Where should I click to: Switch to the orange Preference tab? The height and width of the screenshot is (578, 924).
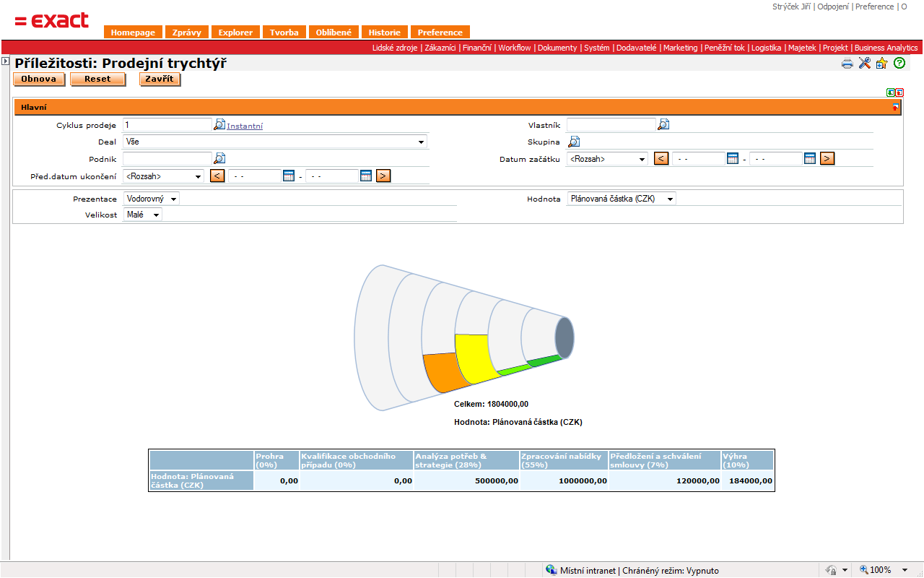tap(440, 33)
